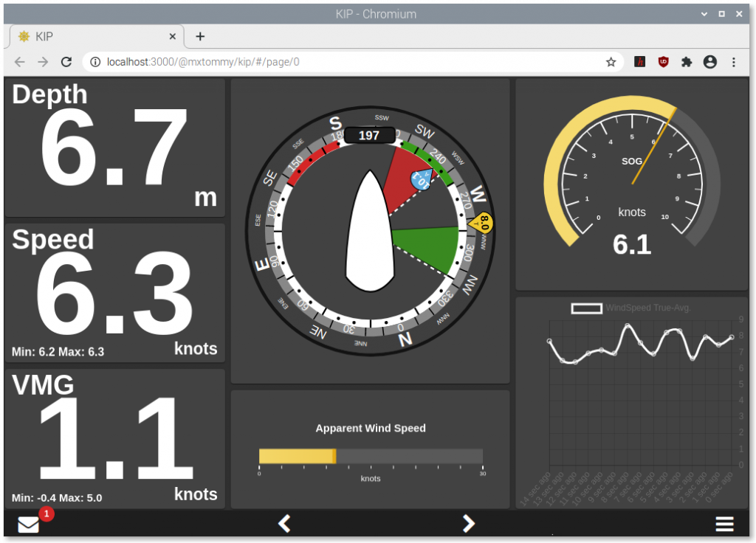Viewport: 756px width, 543px height.
Task: Go to next KIP dashboard page
Action: click(469, 524)
